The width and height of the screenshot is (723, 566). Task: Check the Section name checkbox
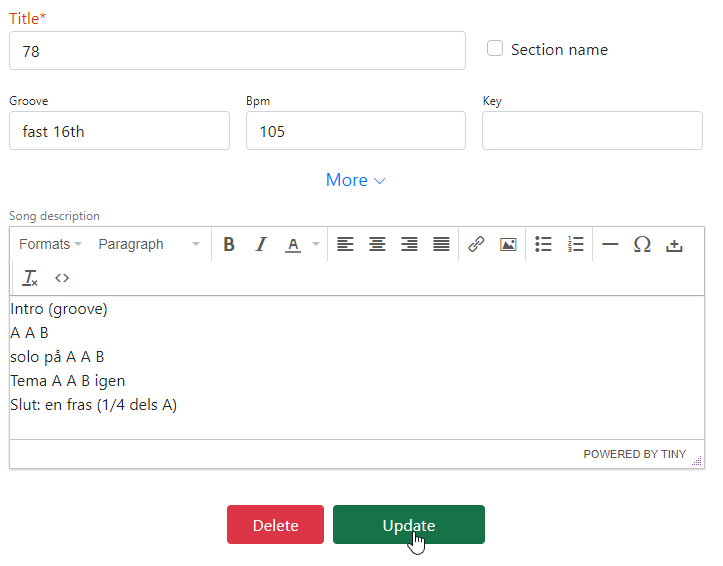495,49
